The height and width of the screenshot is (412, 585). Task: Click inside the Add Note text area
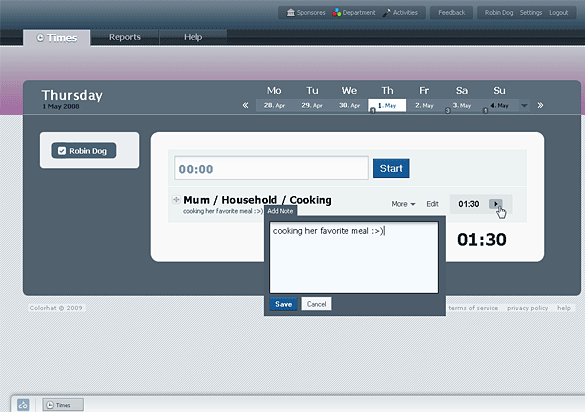click(x=354, y=258)
